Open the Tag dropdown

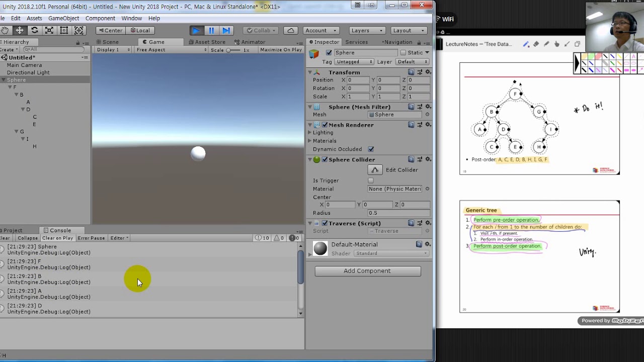(x=354, y=62)
